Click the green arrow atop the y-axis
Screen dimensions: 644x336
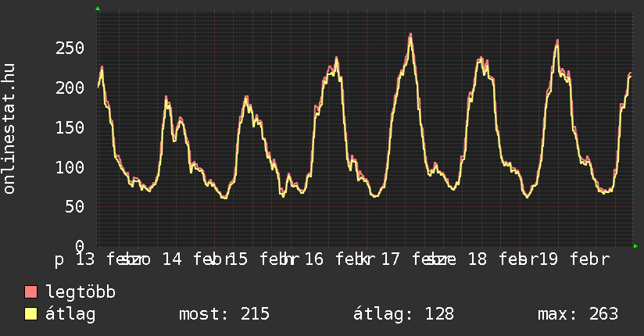pos(97,9)
